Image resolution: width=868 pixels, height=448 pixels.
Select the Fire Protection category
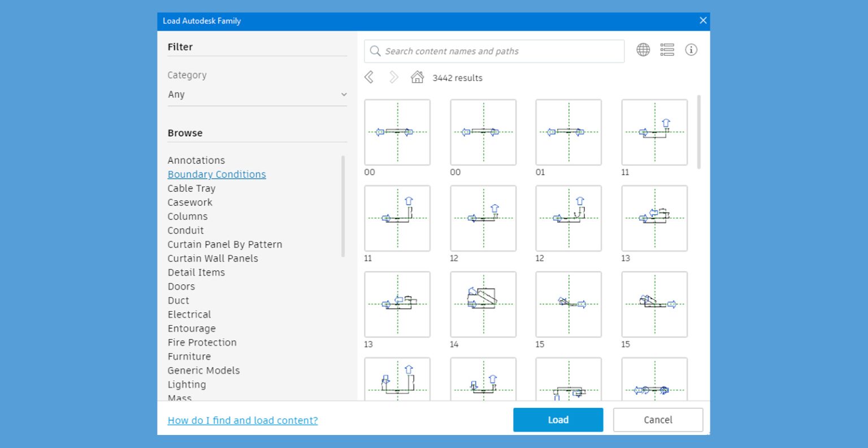pos(202,342)
